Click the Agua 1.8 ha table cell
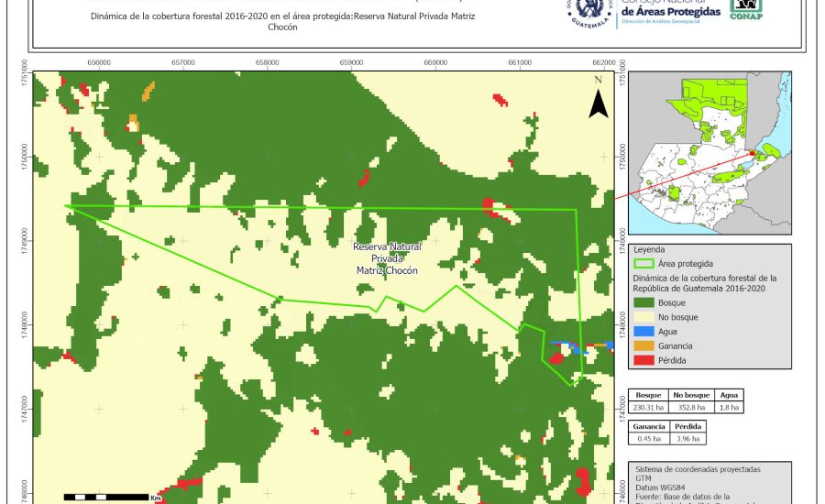 coord(728,407)
